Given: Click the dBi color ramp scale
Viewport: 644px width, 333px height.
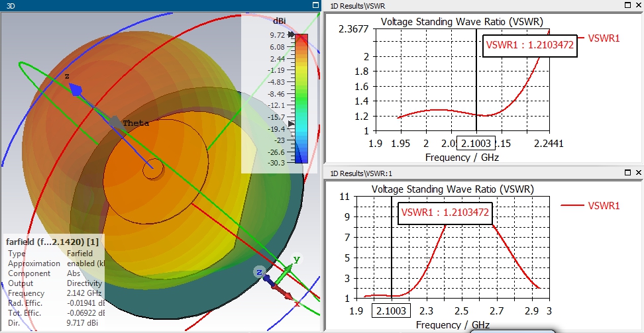Looking at the screenshot, I should 301,99.
